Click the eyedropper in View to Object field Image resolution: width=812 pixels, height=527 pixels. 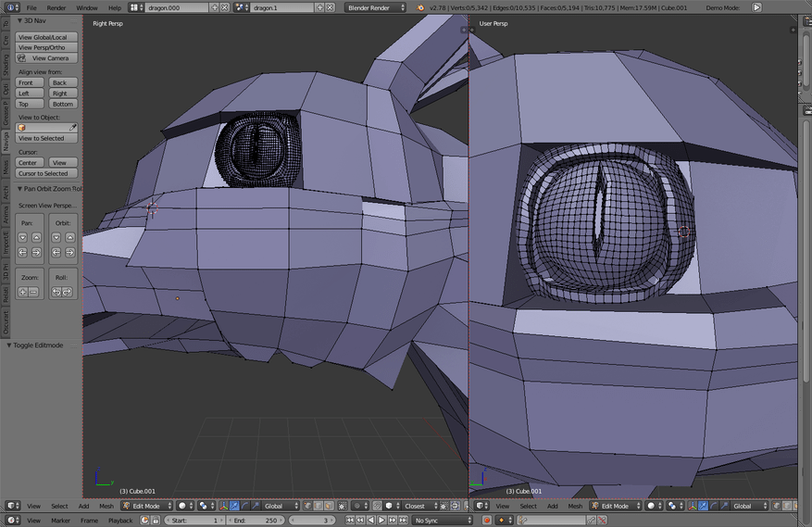click(x=73, y=127)
